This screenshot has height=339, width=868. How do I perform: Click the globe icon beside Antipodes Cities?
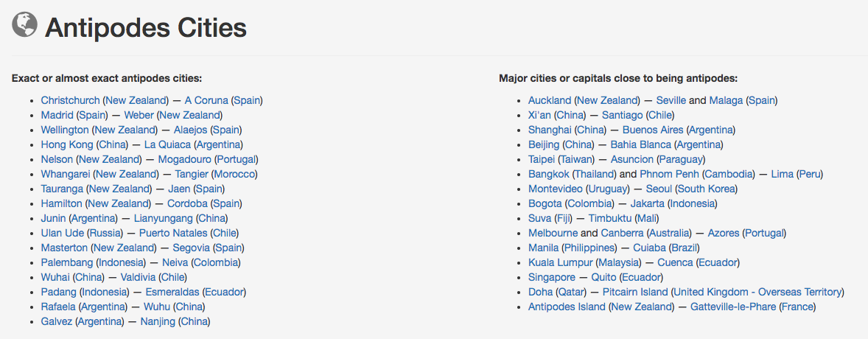[x=24, y=25]
